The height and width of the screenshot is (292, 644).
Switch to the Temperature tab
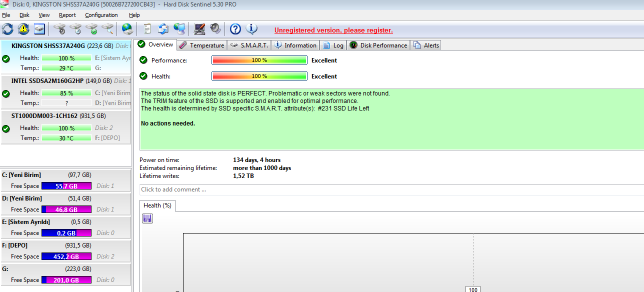coord(202,45)
